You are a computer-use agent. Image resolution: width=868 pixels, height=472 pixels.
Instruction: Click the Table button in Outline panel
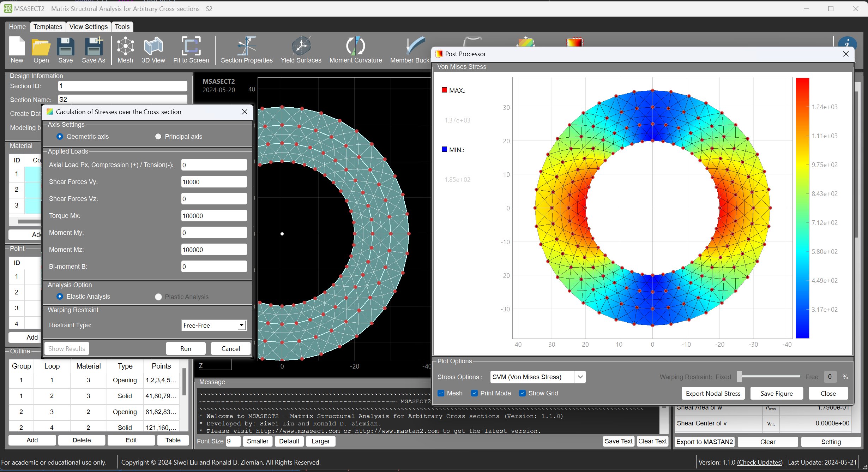173,440
